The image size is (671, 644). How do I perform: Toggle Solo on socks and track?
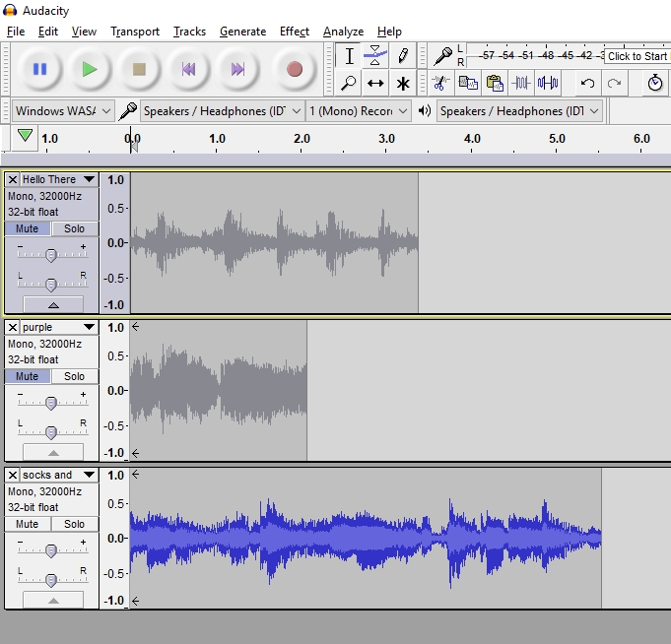(x=75, y=524)
